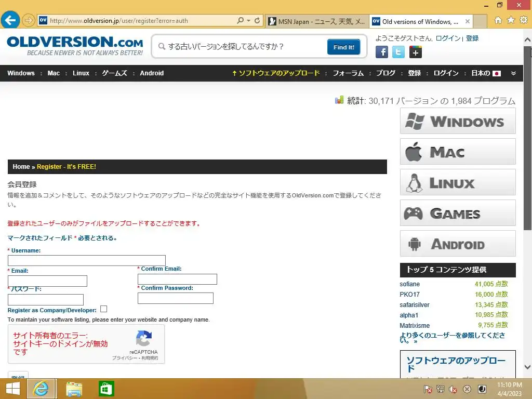The height and width of the screenshot is (399, 532).
Task: Open the Android menu in the nav bar
Action: click(152, 73)
